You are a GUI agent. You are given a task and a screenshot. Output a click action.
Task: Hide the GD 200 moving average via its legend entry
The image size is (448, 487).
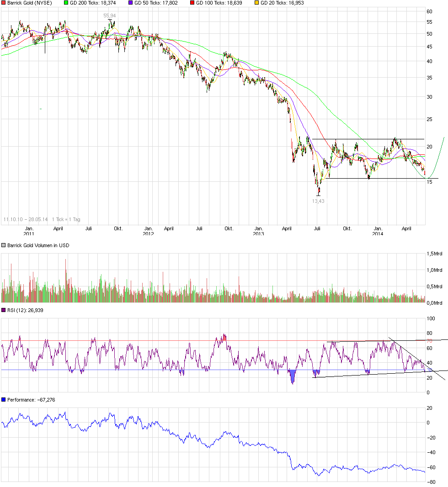[x=66, y=3]
